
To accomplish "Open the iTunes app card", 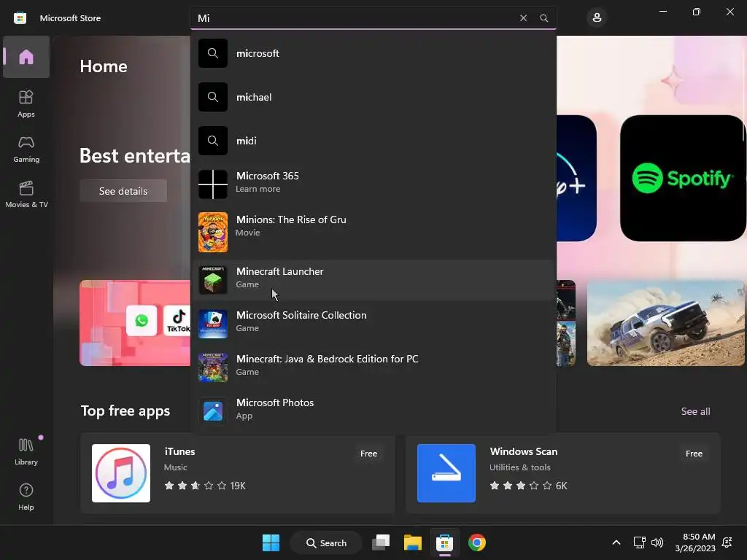I will 238,472.
